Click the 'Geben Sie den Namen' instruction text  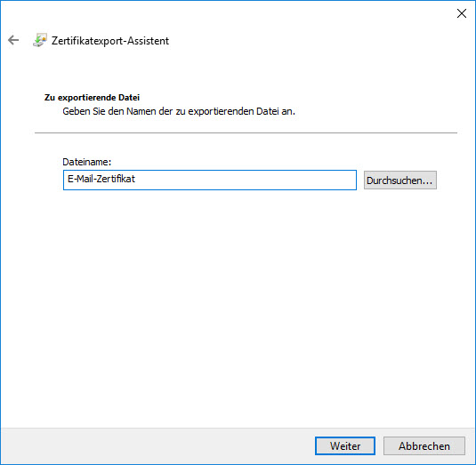(x=179, y=111)
